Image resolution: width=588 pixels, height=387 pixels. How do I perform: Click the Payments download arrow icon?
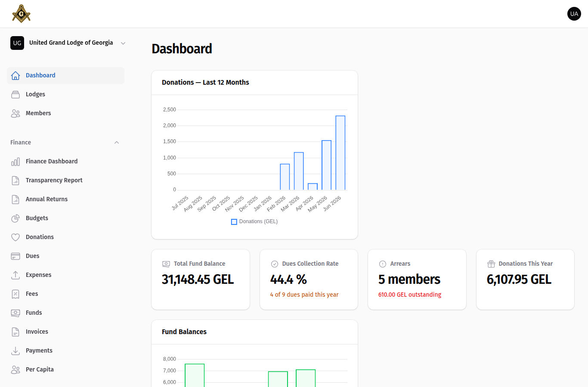(15, 351)
